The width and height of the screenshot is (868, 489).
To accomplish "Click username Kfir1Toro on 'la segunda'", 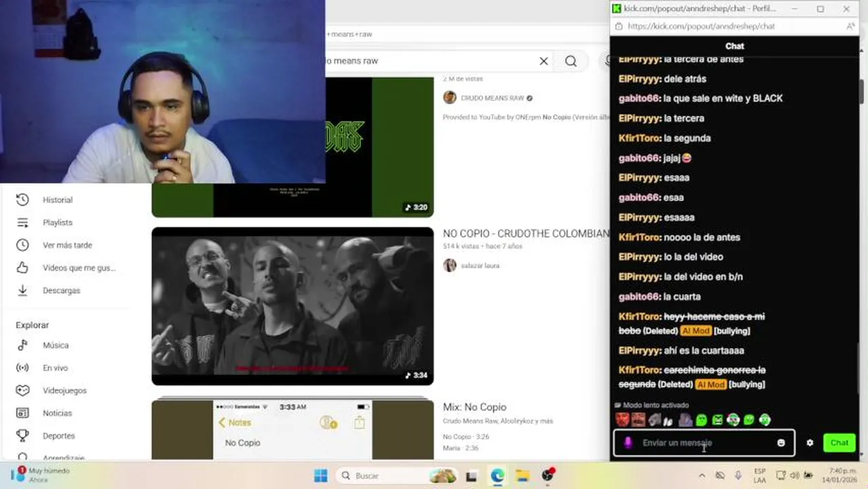I will (x=640, y=138).
